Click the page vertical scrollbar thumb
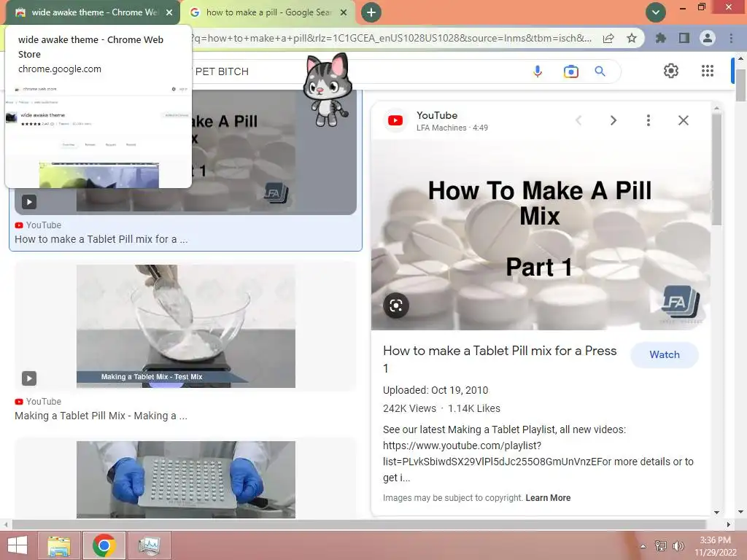 (740, 85)
